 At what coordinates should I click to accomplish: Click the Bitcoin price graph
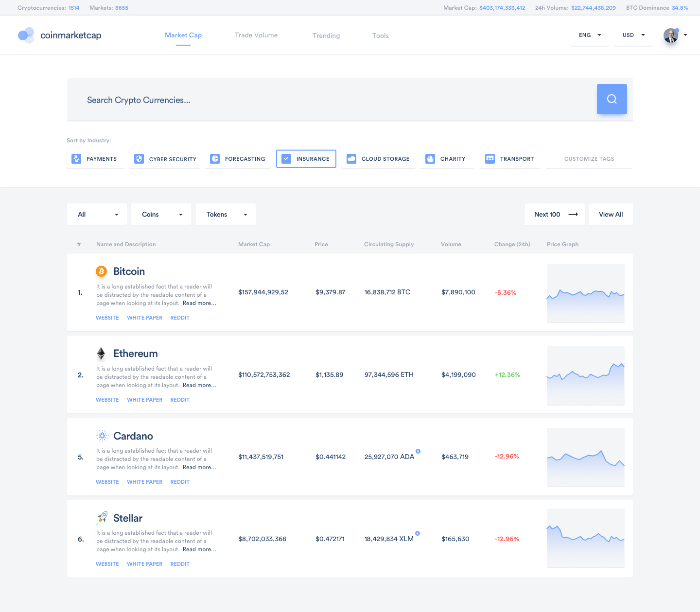586,293
